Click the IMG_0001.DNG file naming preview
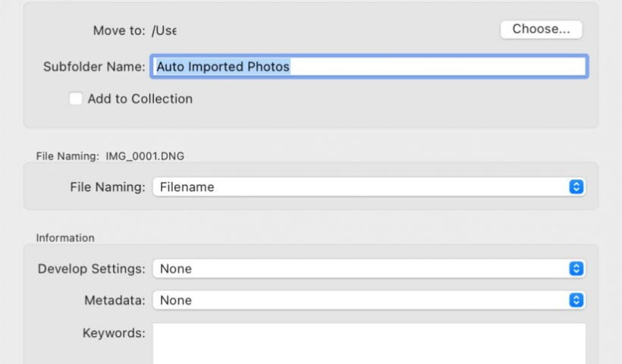Viewport: 622px width, 364px height. pos(144,156)
